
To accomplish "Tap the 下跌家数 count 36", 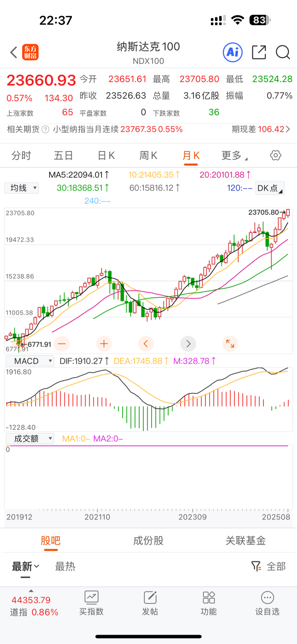I will point(214,112).
